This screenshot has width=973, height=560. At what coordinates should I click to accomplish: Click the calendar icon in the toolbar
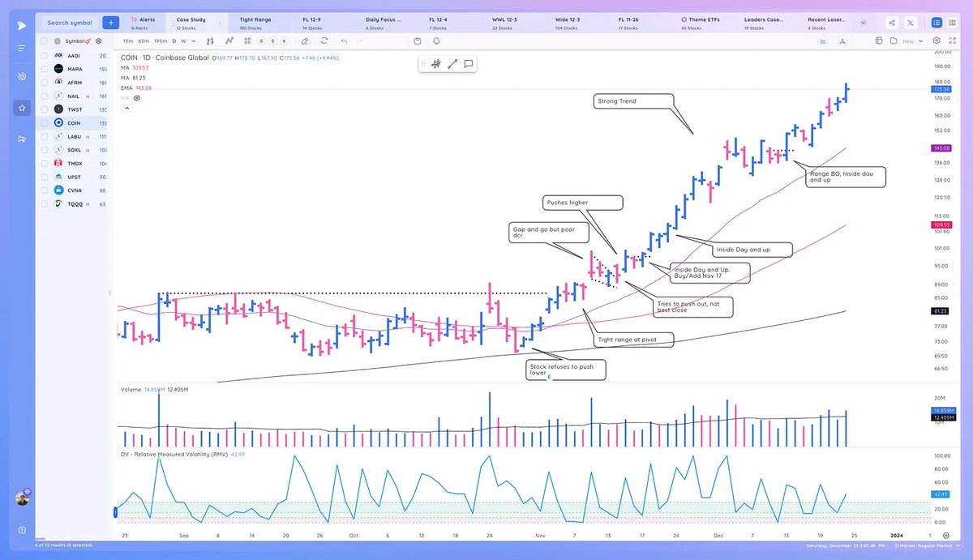tap(418, 41)
